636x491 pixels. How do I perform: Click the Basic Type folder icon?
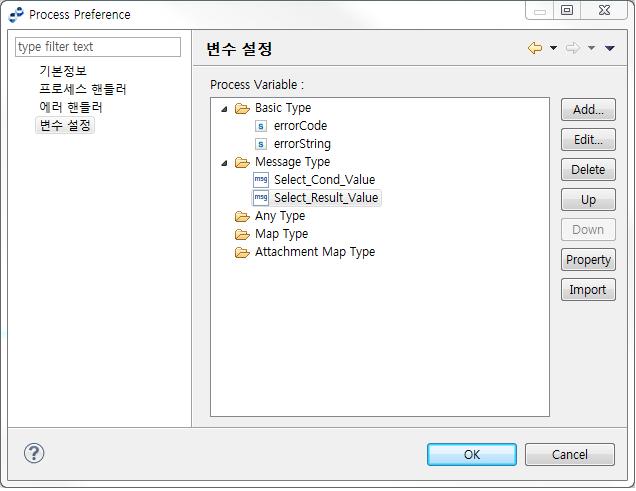point(242,108)
